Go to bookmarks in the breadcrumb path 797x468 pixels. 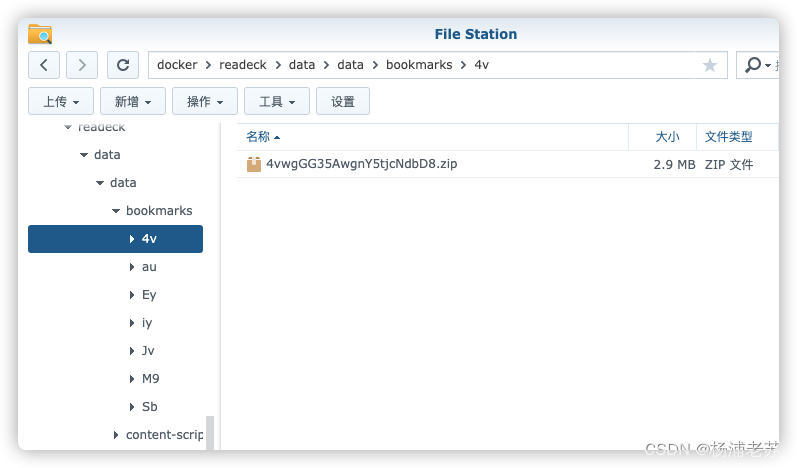[419, 65]
